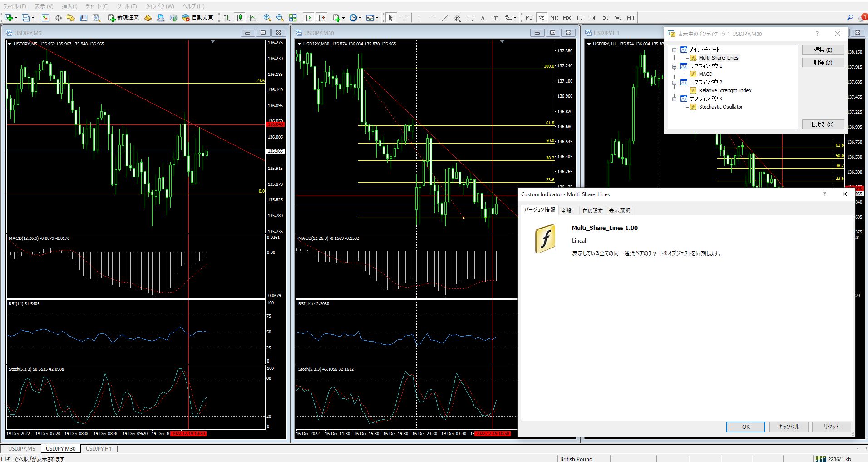Click the Zoom Out magnifier icon
868x462 pixels.
click(280, 18)
